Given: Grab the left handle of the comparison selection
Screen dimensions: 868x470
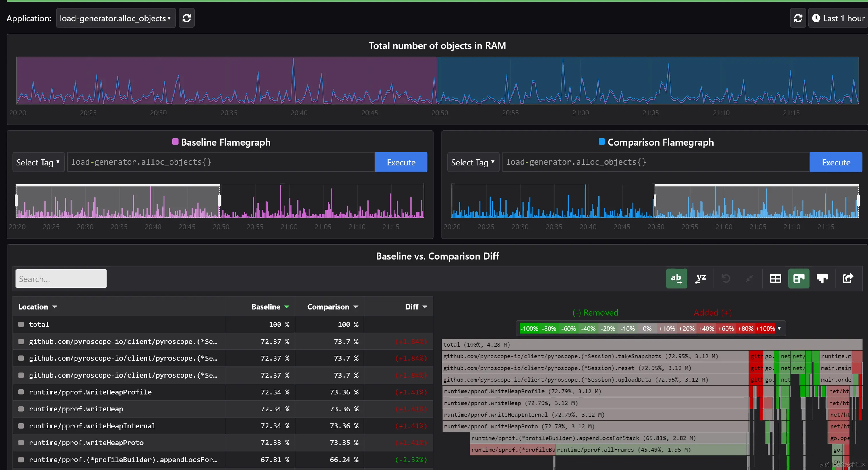Looking at the screenshot, I should click(x=655, y=201).
